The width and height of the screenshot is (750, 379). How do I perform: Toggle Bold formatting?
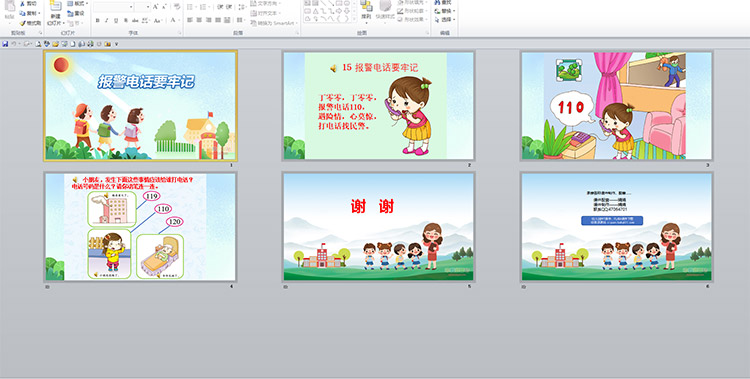[x=98, y=20]
